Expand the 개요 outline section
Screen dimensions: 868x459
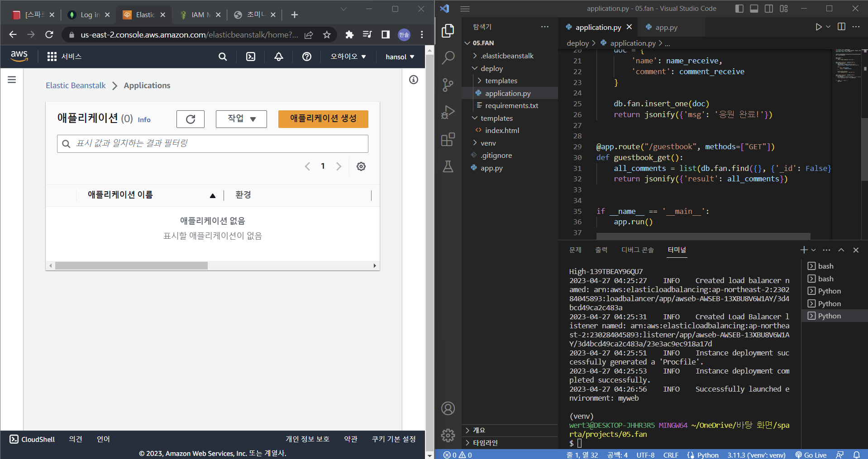click(478, 430)
